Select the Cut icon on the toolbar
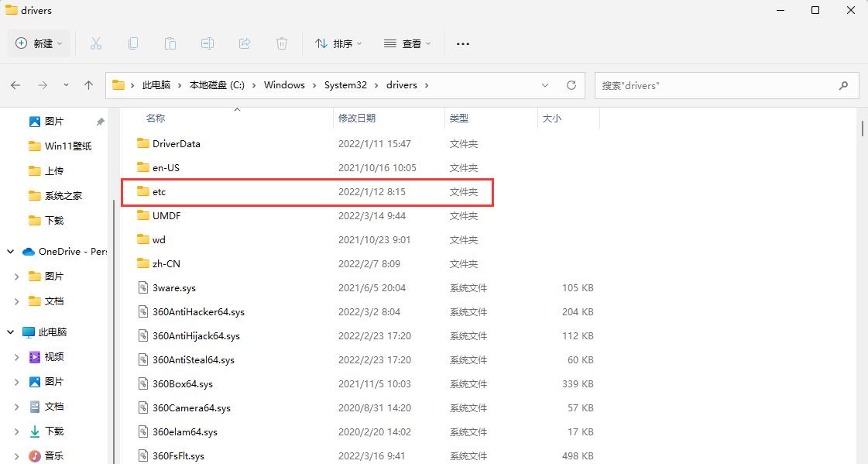 point(96,43)
